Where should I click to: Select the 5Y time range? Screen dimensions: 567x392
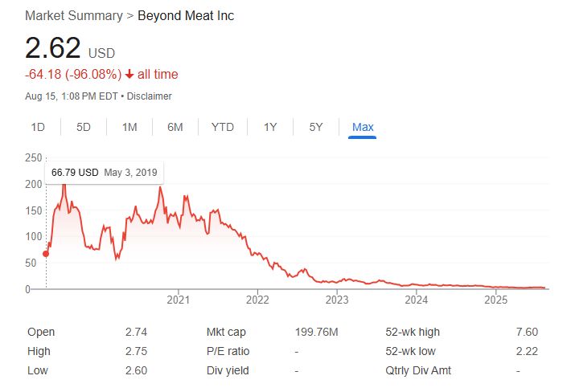[316, 127]
